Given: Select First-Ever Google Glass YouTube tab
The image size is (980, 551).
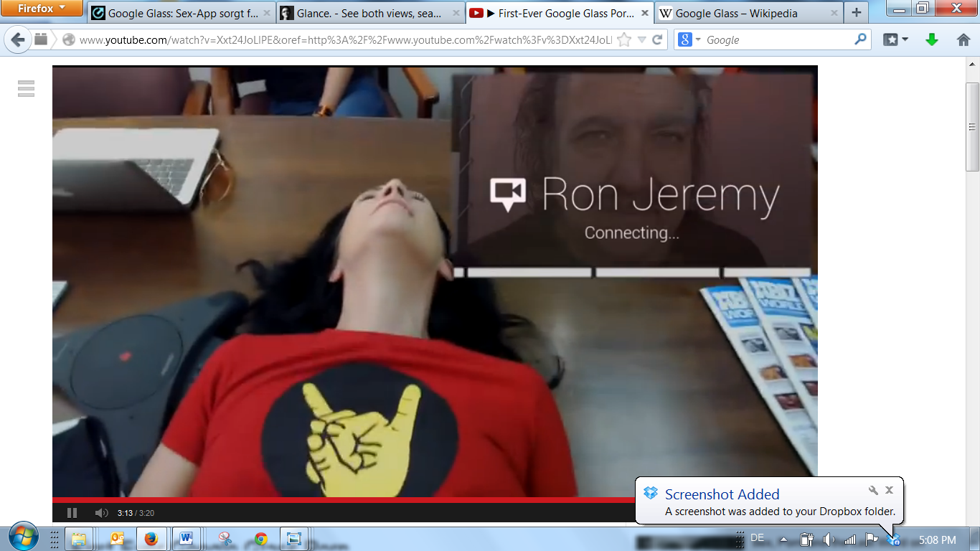Looking at the screenshot, I should 560,13.
